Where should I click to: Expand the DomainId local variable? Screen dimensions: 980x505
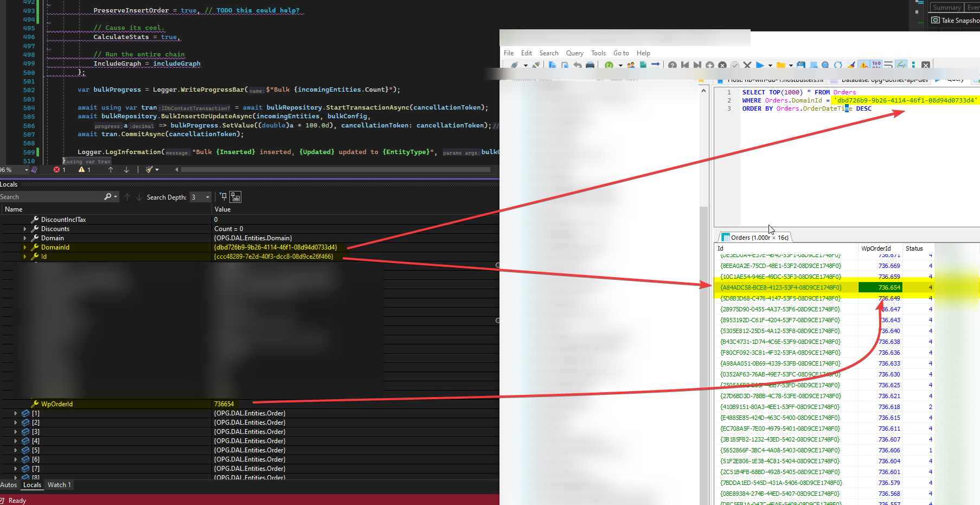point(24,247)
